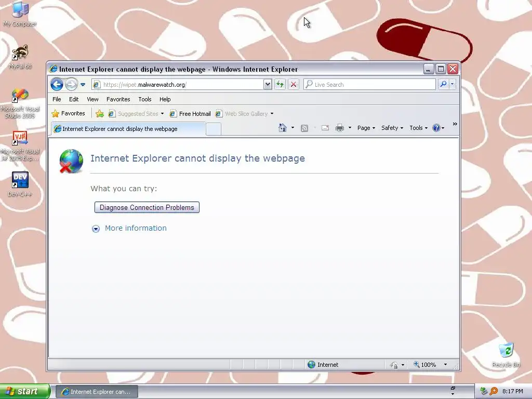Click the Internet security zone indicator
The image size is (532, 399).
[323, 365]
